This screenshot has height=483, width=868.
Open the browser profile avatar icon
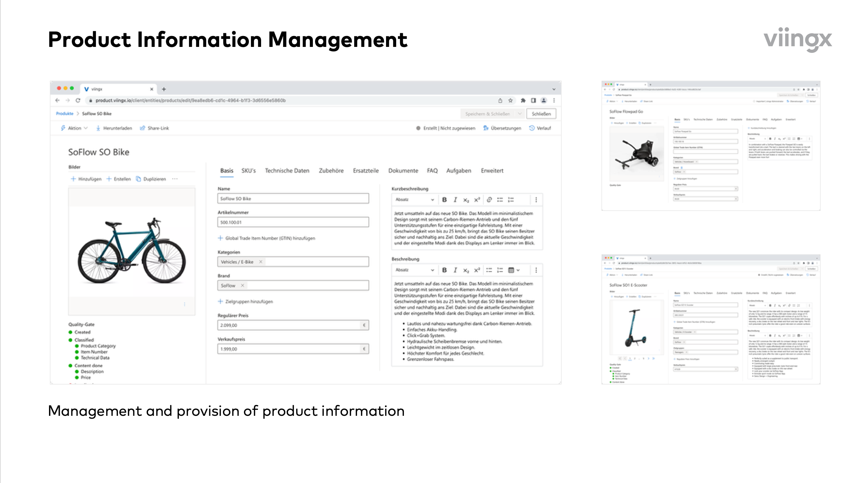[544, 100]
